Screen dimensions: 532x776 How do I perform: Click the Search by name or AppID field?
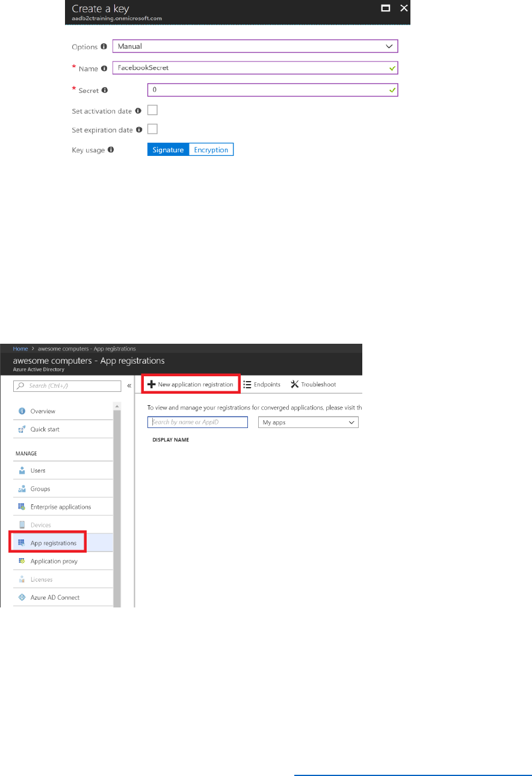click(197, 422)
